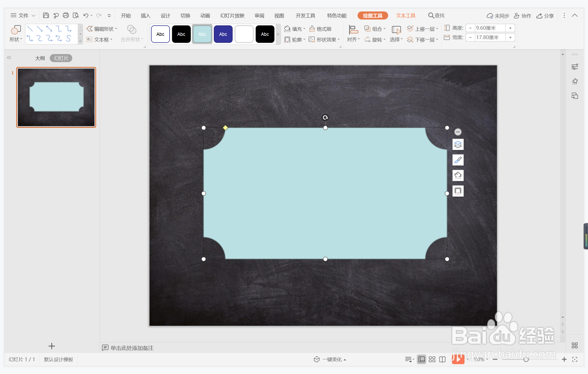Expand the 插入 (Insert) menu dropdown
588x374 pixels.
(x=145, y=15)
